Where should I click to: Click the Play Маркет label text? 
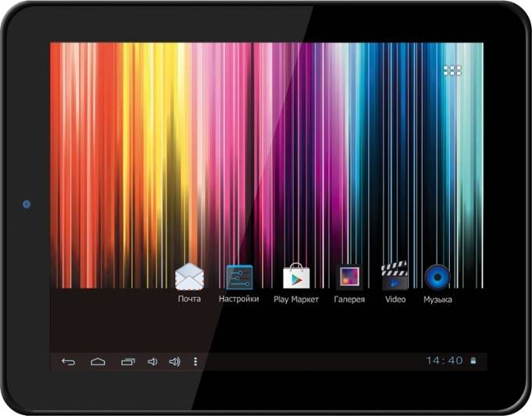tap(296, 299)
